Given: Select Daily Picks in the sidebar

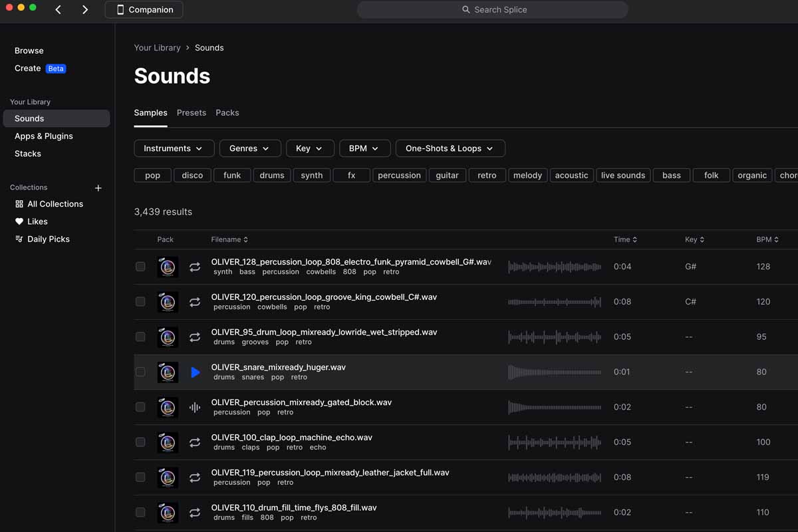Looking at the screenshot, I should pos(47,239).
